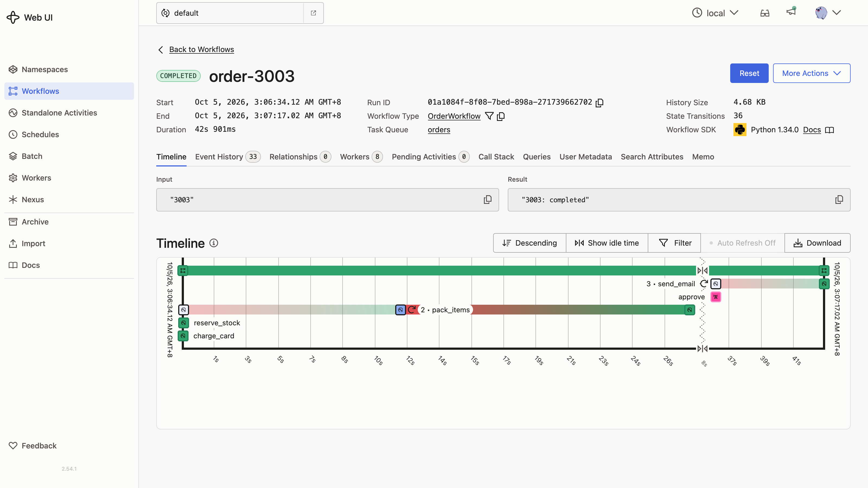
Task: Toggle Show idle time
Action: tap(607, 243)
